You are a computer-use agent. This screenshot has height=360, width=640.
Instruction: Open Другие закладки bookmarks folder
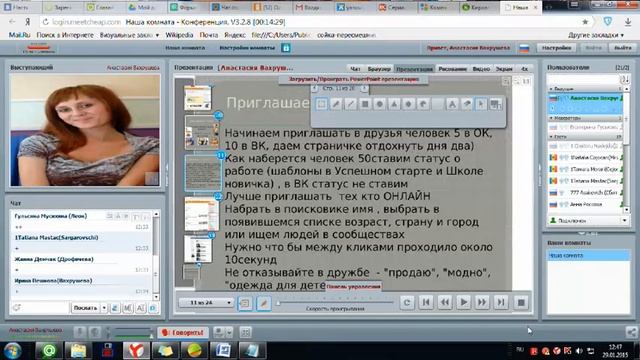596,35
